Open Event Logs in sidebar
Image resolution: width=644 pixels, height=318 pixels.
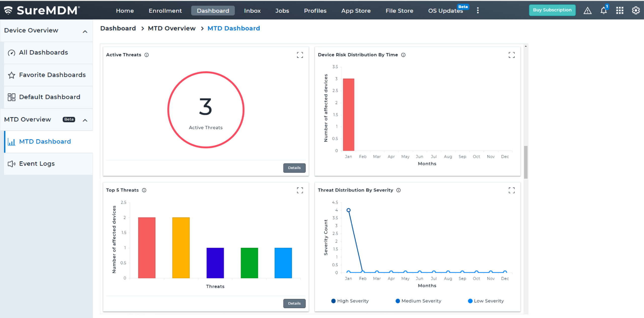(x=48, y=164)
